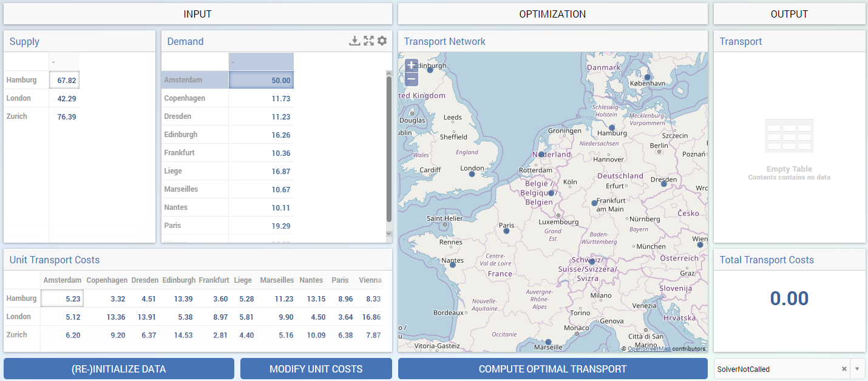Edit Hamburg supply value 67.82
This screenshot has width=868, height=381.
click(64, 80)
